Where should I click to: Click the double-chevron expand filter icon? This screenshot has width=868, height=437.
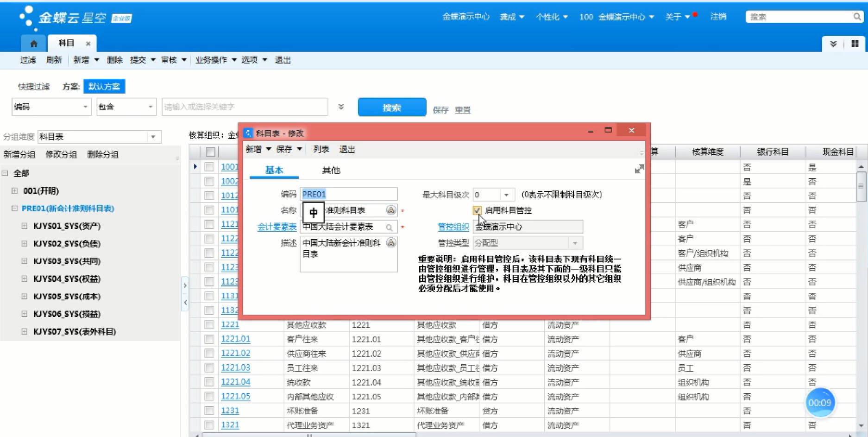click(341, 107)
